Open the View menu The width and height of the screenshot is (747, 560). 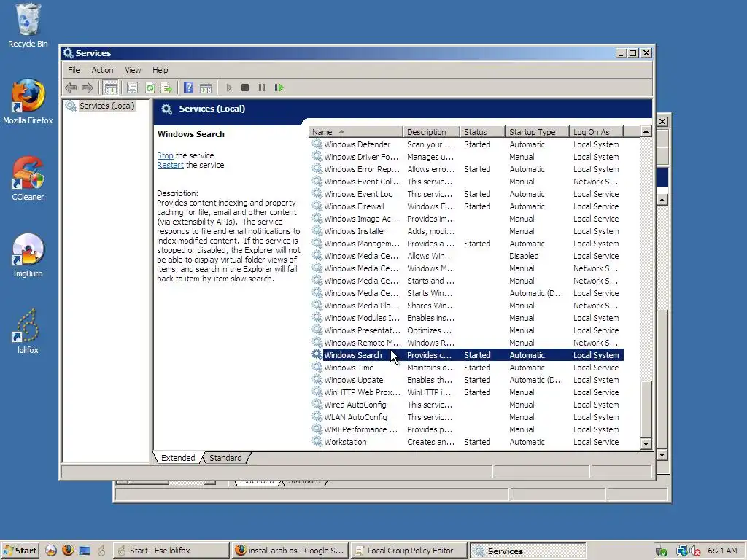pos(133,70)
